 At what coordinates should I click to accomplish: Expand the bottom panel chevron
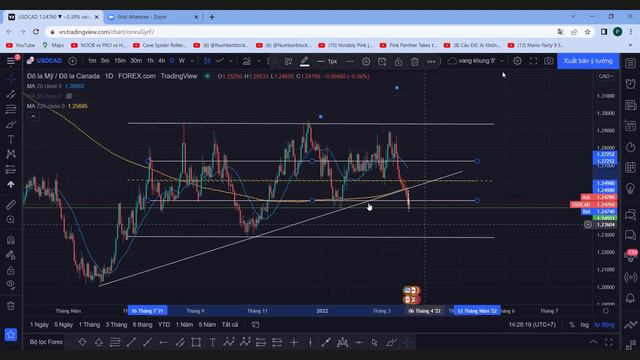point(594,342)
